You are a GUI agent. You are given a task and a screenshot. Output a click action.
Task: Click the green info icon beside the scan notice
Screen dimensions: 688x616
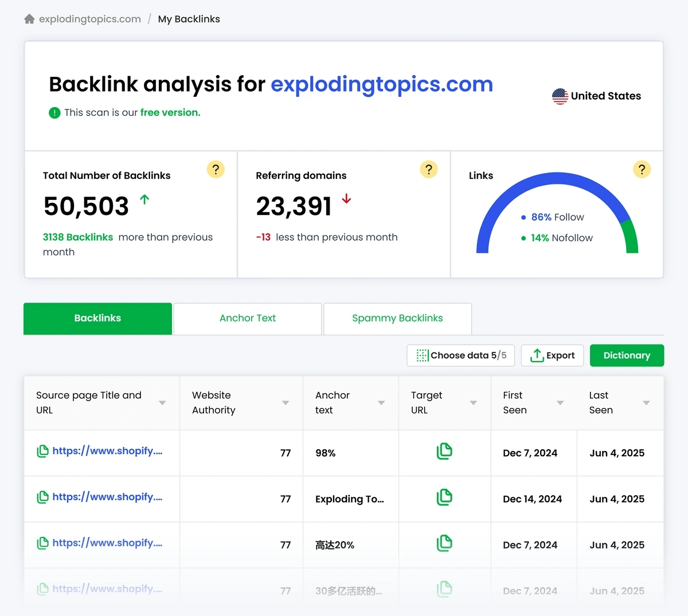(x=54, y=113)
